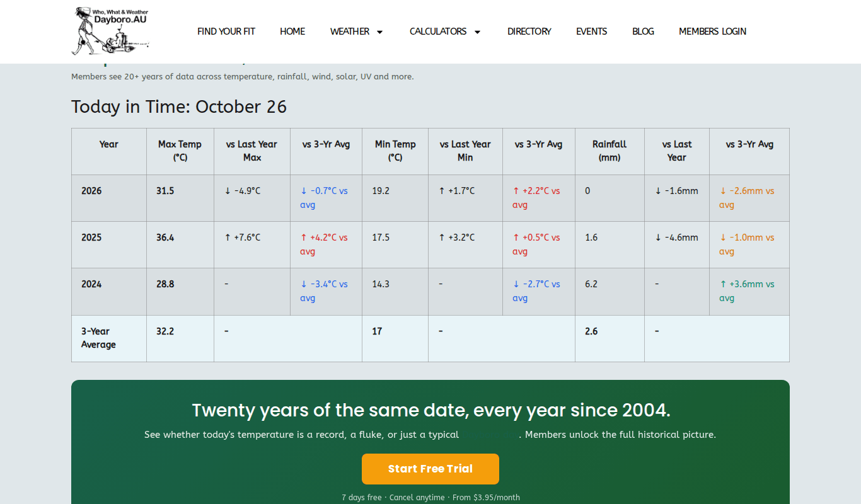Viewport: 861px width, 504px height.
Task: Open the Events menu item
Action: (x=592, y=31)
